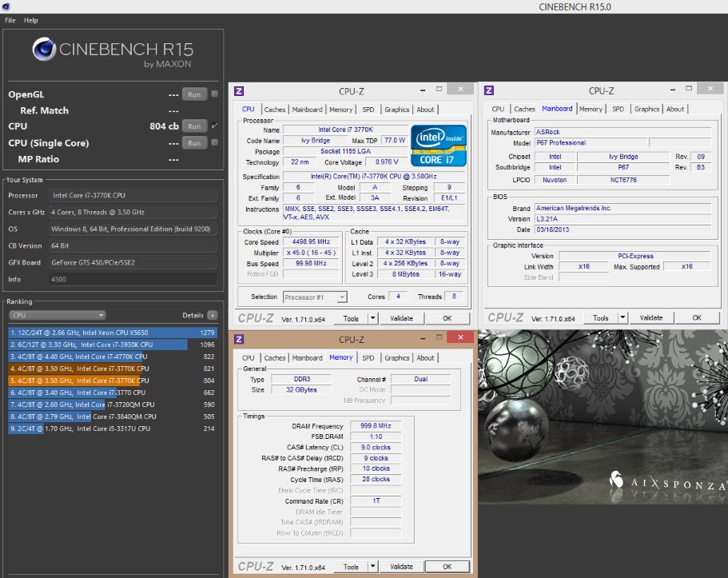Click the Info field containing 4500

133,279
